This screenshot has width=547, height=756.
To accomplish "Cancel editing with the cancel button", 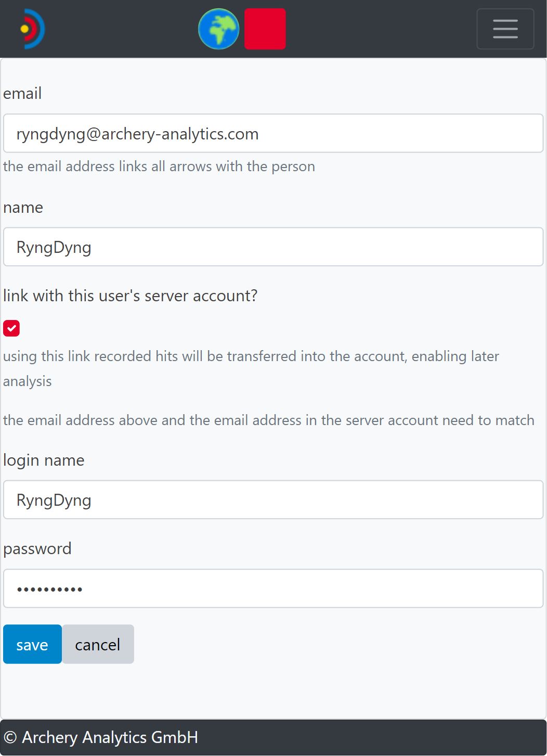I will click(x=98, y=645).
